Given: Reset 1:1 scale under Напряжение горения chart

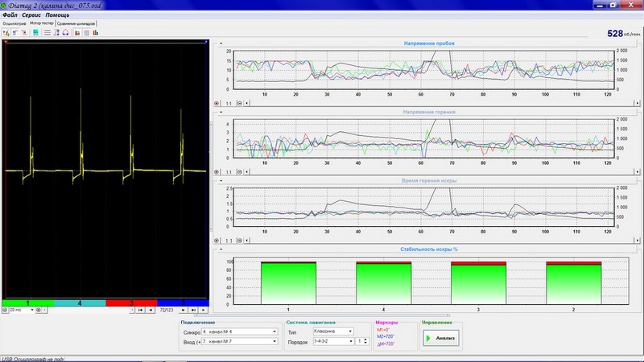Looking at the screenshot, I should pos(229,172).
